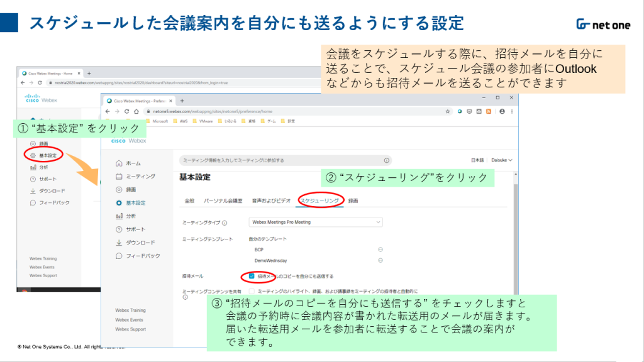
Task: Open the Microsoft bookmark folder
Action: (x=157, y=121)
